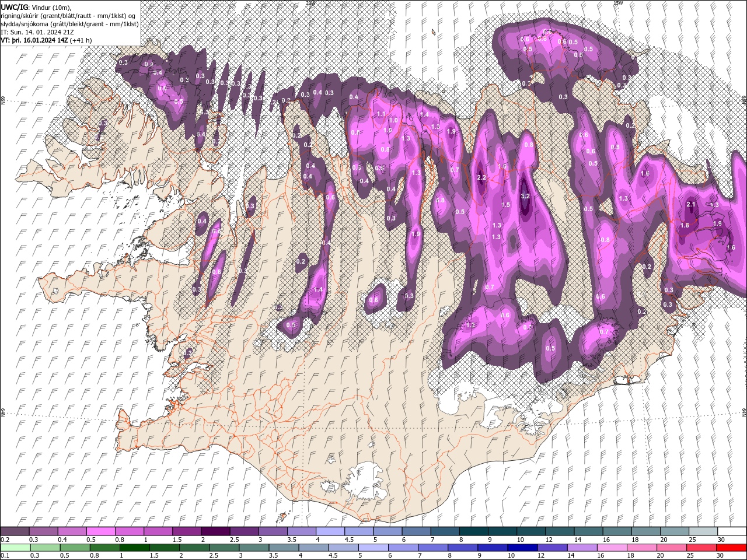Pick the deep blue swatch labeled 10 in the lower scale
Image resolution: width=747 pixels, height=560 pixels.
(522, 548)
